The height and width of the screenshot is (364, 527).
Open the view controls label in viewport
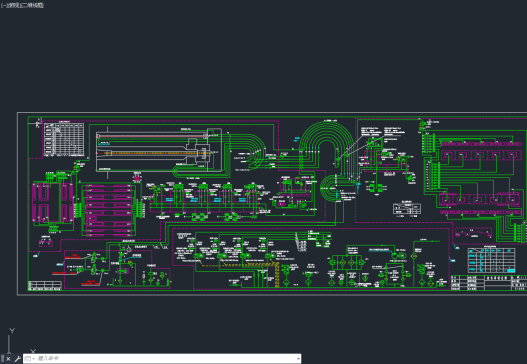(x=13, y=5)
